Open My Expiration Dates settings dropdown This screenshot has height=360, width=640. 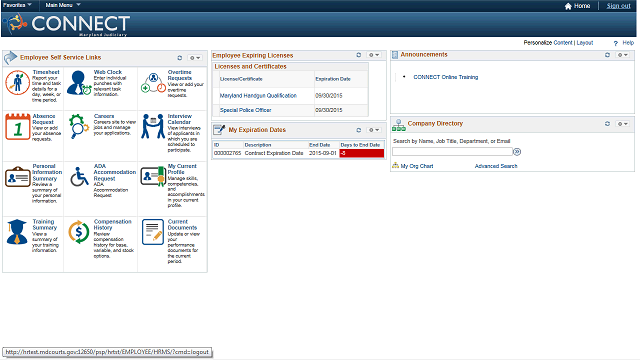pos(374,130)
